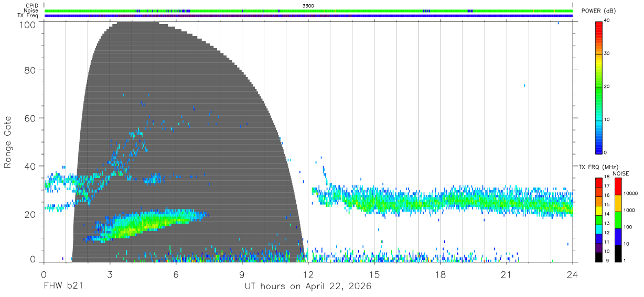Viewport: 644px width, 297px height.
Task: Click the y-axis tick label '100'
Action: tap(27, 24)
